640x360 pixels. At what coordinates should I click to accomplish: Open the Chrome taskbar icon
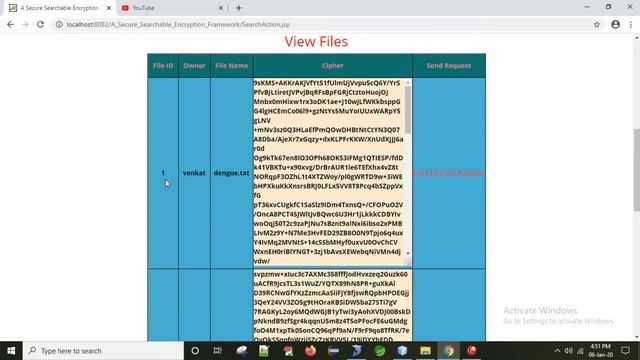(x=449, y=351)
